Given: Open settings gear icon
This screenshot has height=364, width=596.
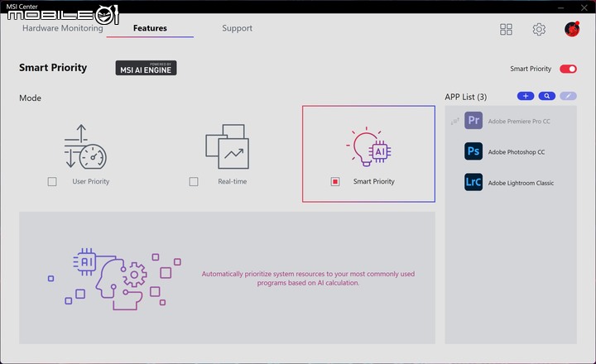Looking at the screenshot, I should click(539, 29).
